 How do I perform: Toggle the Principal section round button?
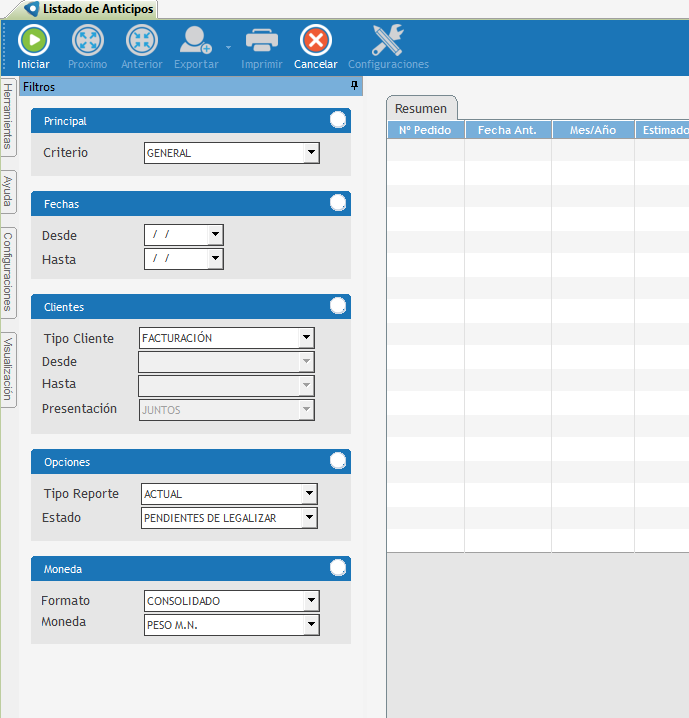pos(338,120)
